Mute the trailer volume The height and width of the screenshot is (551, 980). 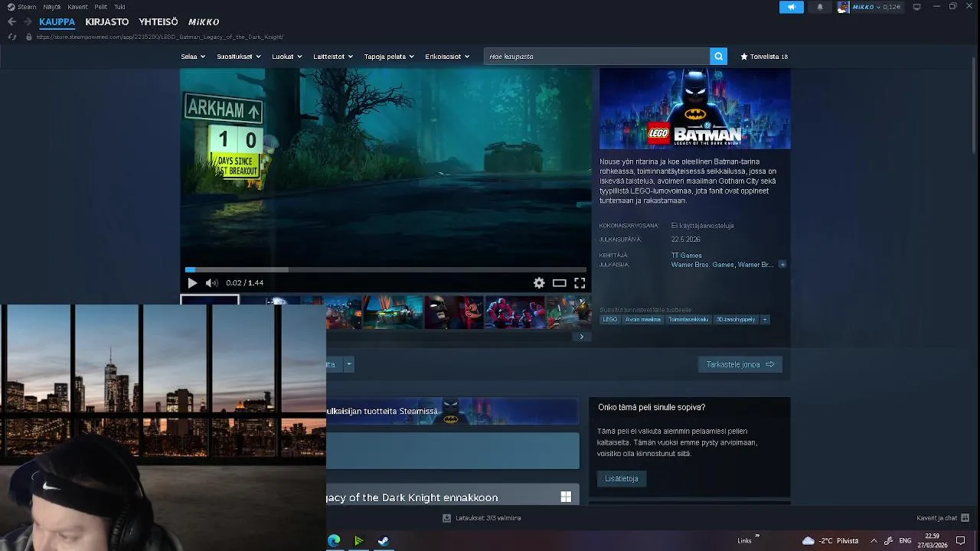coord(211,283)
